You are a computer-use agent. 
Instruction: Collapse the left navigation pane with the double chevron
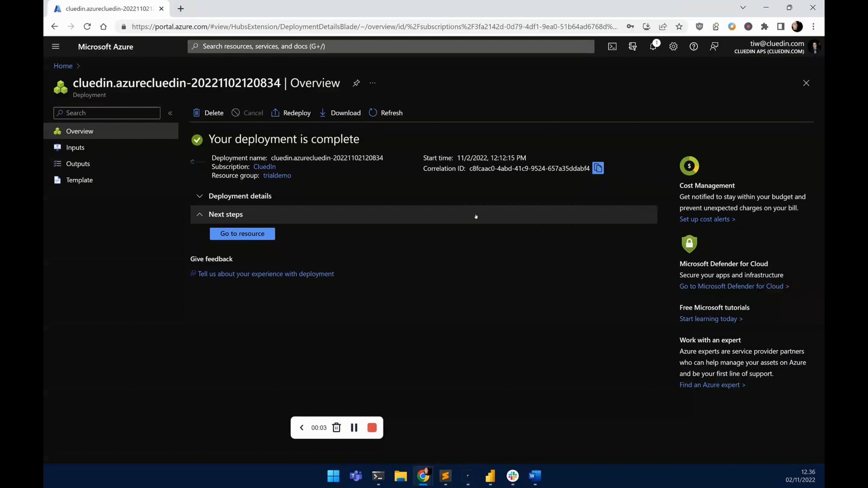tap(170, 113)
